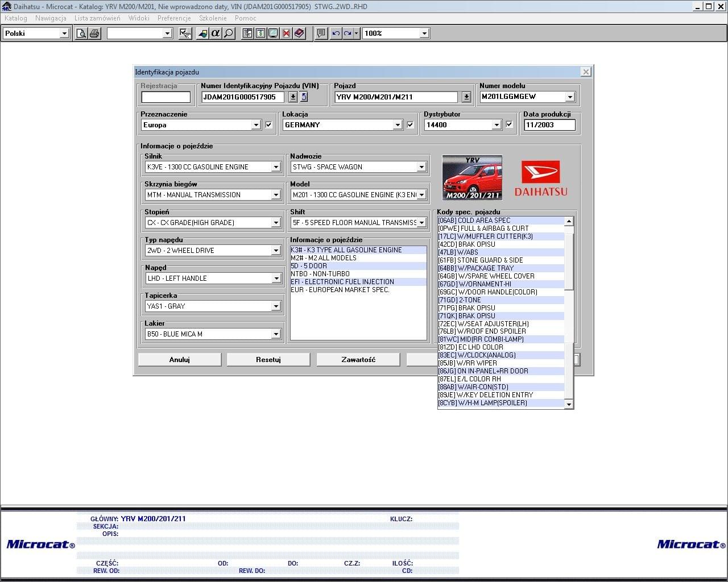This screenshot has height=582, width=728.
Task: Open the Lista zamówień menu
Action: [x=97, y=18]
